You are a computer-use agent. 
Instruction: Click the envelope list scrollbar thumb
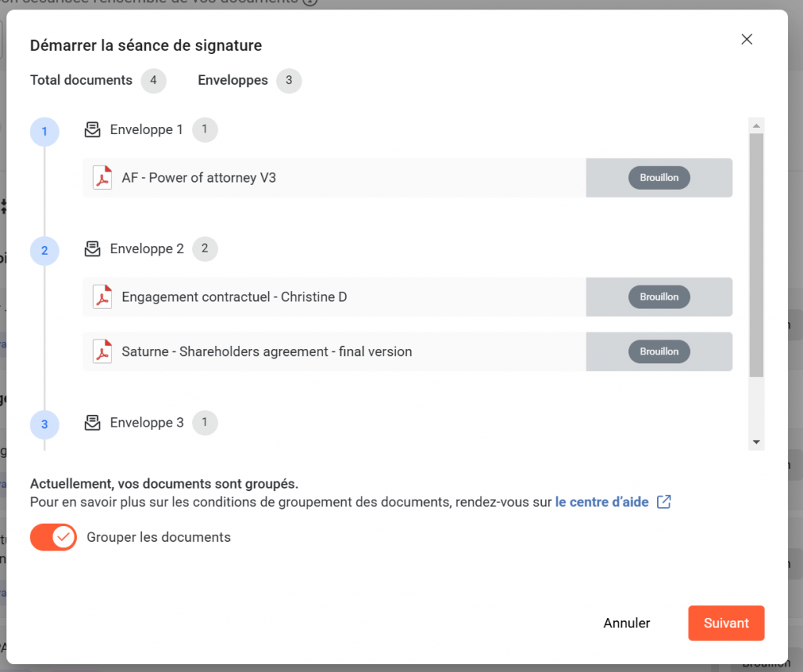click(x=756, y=255)
